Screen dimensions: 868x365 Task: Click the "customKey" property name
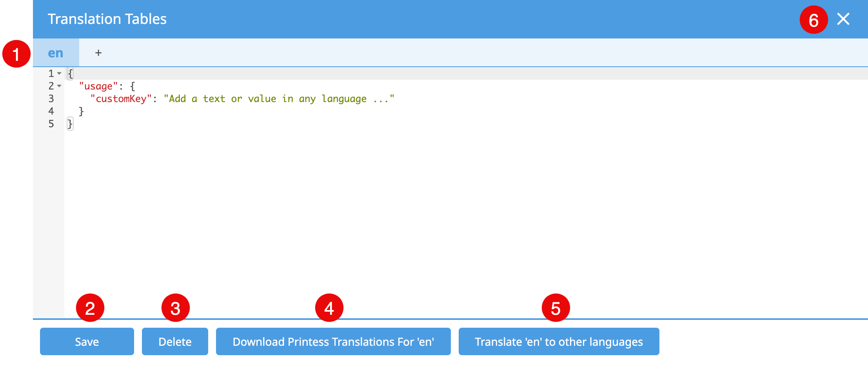coord(120,99)
